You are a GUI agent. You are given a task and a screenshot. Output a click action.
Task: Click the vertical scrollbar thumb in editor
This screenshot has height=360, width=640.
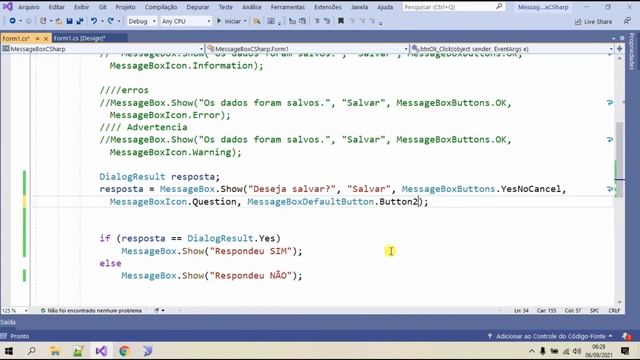point(619,159)
